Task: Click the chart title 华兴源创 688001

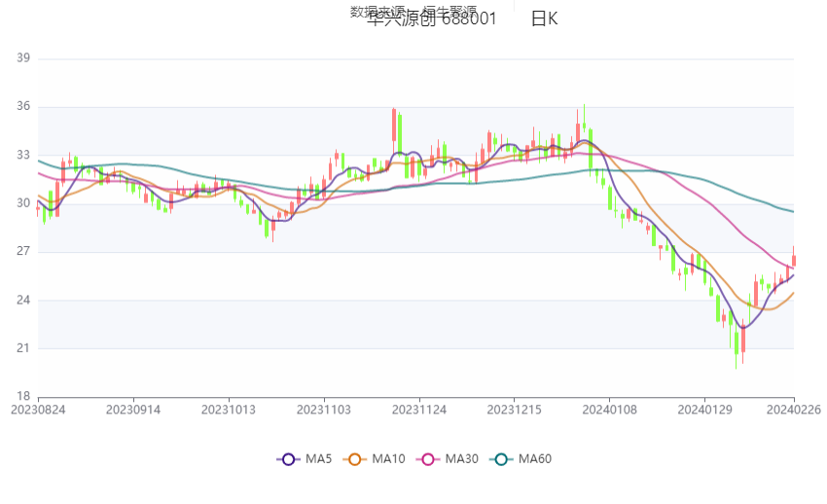Action: click(x=431, y=19)
